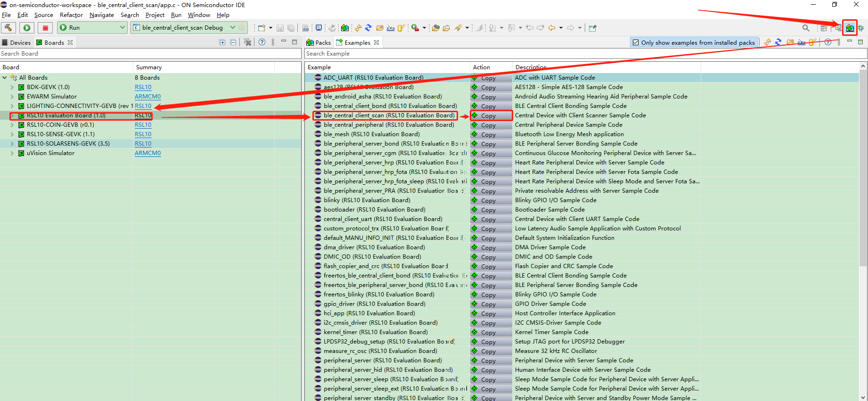Click the blue refresh arrows in main toolbar
Screen dimensions: 868x401
coord(368,28)
